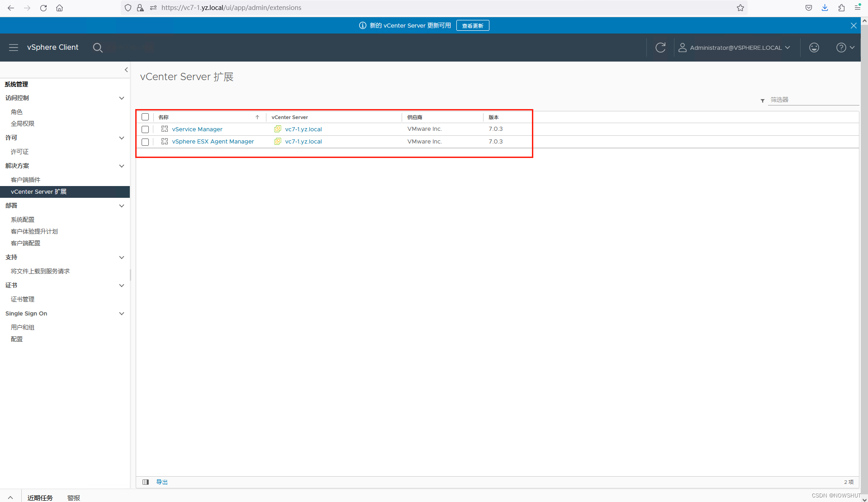
Task: Refresh vSphere Client data icon
Action: pyautogui.click(x=660, y=48)
